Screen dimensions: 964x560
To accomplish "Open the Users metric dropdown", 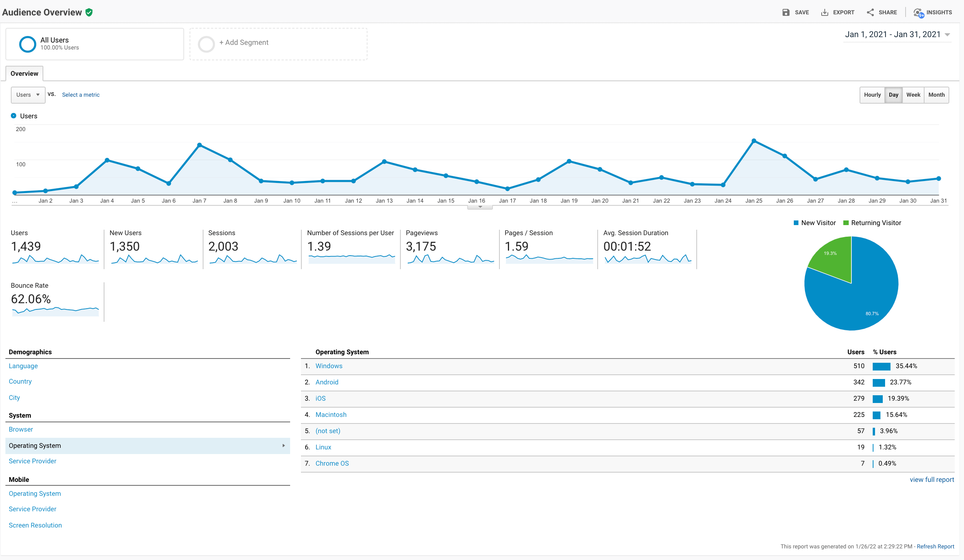I will pos(27,95).
